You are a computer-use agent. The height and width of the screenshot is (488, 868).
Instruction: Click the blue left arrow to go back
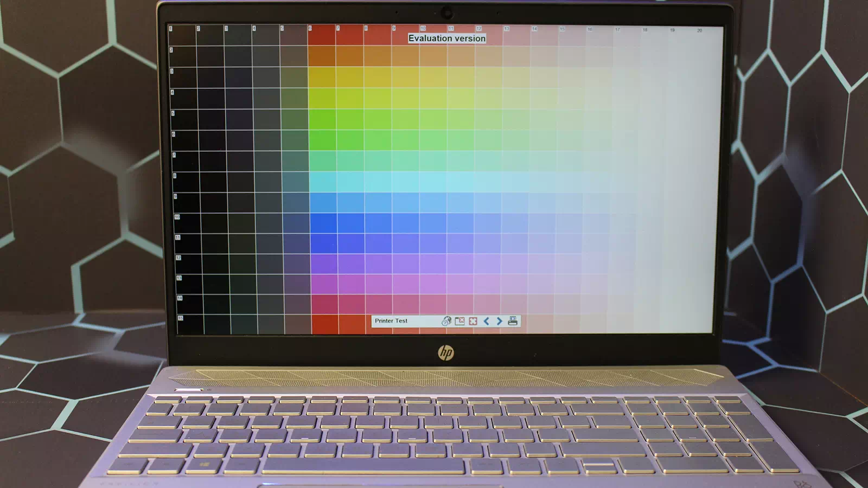click(486, 321)
